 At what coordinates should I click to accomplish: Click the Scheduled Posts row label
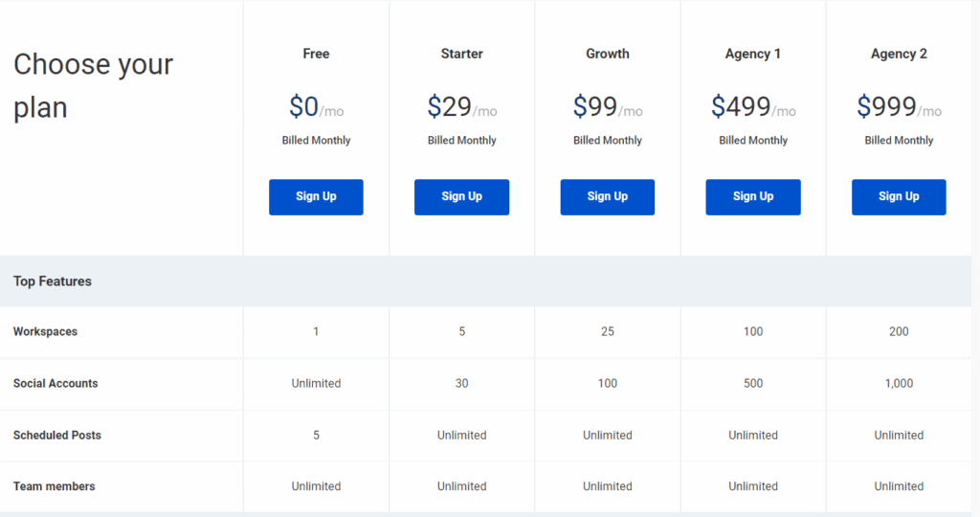coord(57,436)
